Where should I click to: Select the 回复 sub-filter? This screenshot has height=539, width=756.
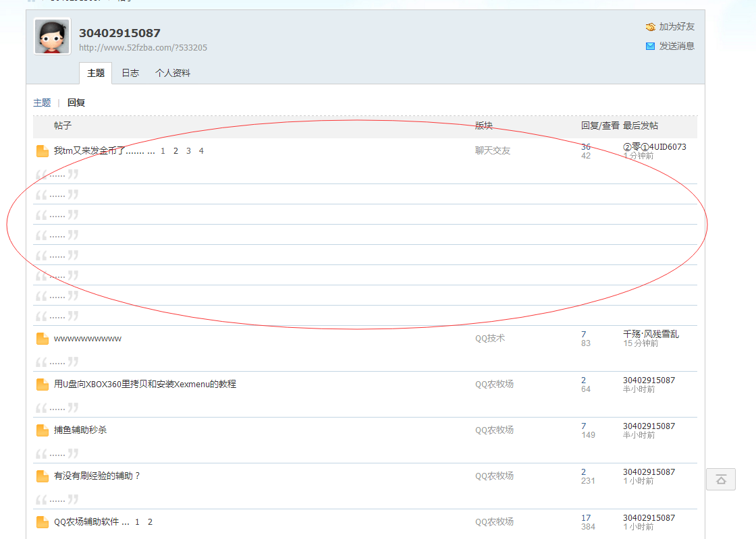[76, 103]
